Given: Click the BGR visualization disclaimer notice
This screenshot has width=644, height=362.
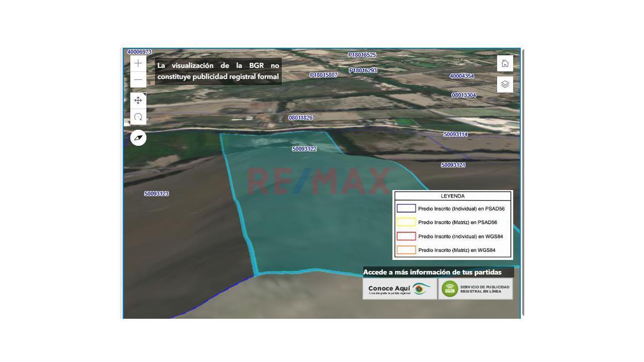Looking at the screenshot, I should (218, 71).
